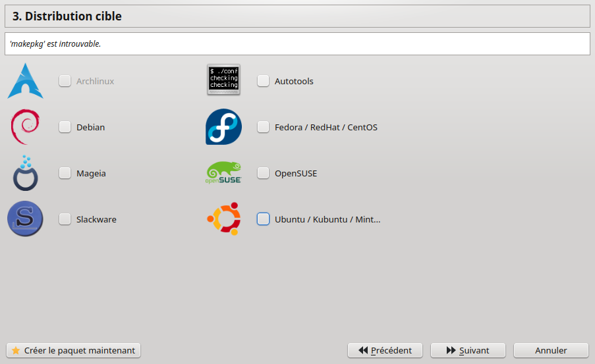
Task: Click the Debian label text
Action: tap(91, 128)
